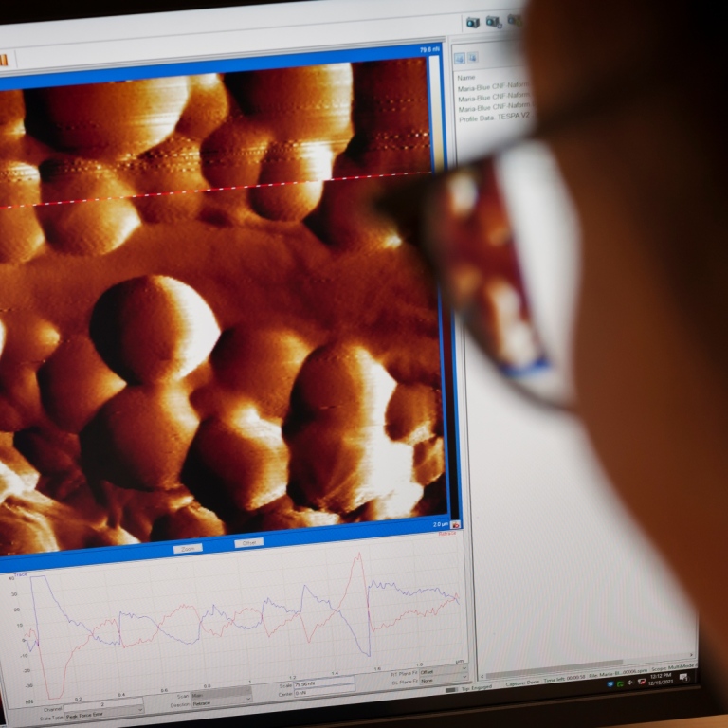
Task: Select the 'Profile Data: TESPA V2' row
Action: point(494,118)
